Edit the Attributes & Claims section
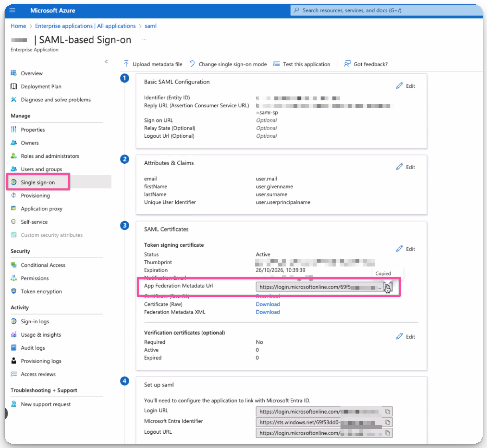Screen dimensions: 487x448 (406, 167)
